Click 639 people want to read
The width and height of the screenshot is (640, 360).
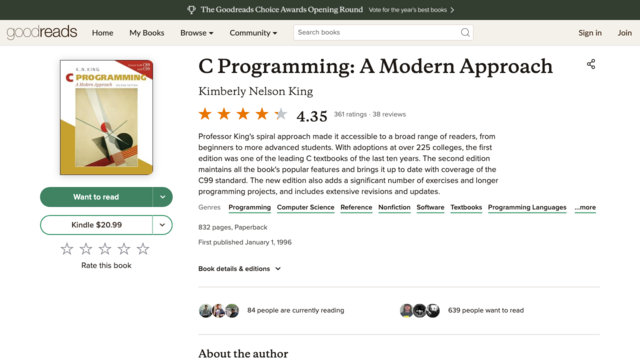point(486,311)
